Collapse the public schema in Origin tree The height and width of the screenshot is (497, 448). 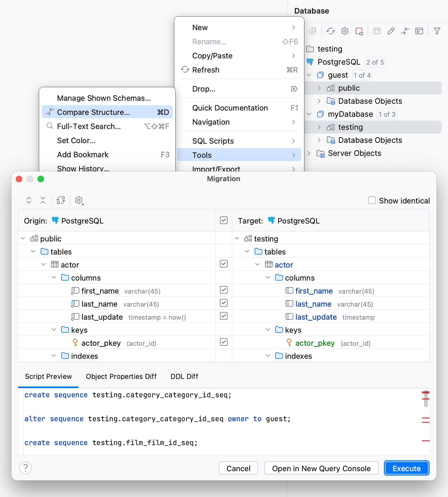pos(23,238)
